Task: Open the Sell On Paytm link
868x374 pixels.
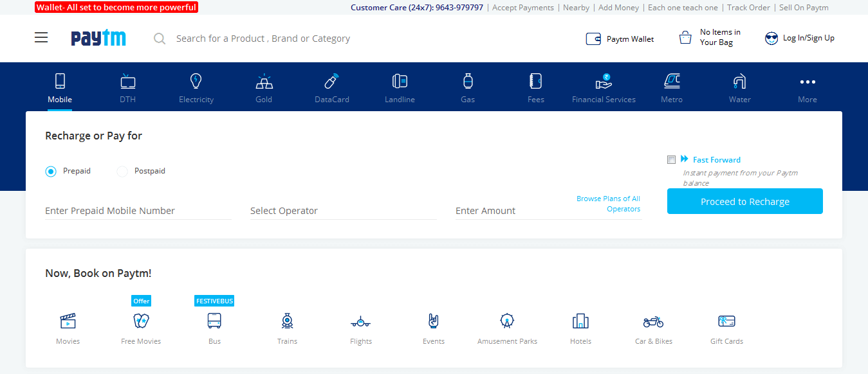Action: 804,8
